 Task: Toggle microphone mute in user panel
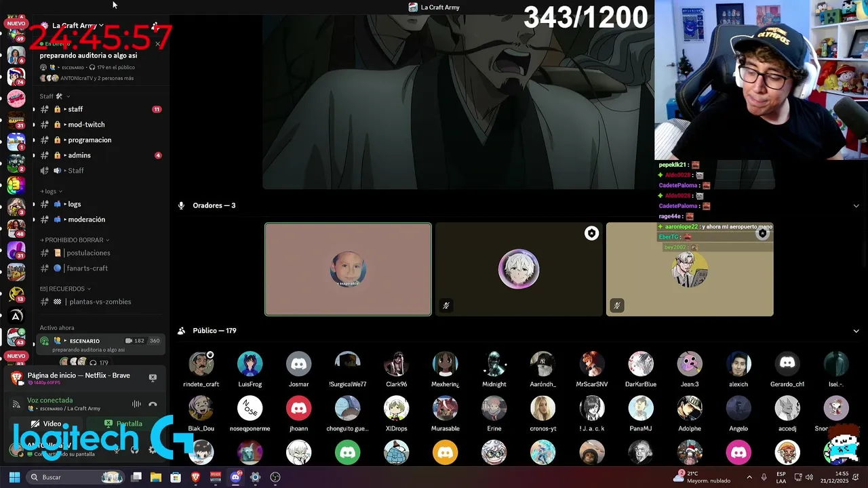pos(117,449)
